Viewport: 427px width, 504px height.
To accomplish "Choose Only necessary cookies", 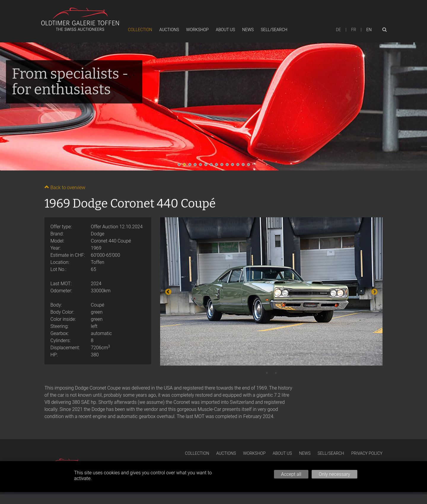I will [x=334, y=474].
